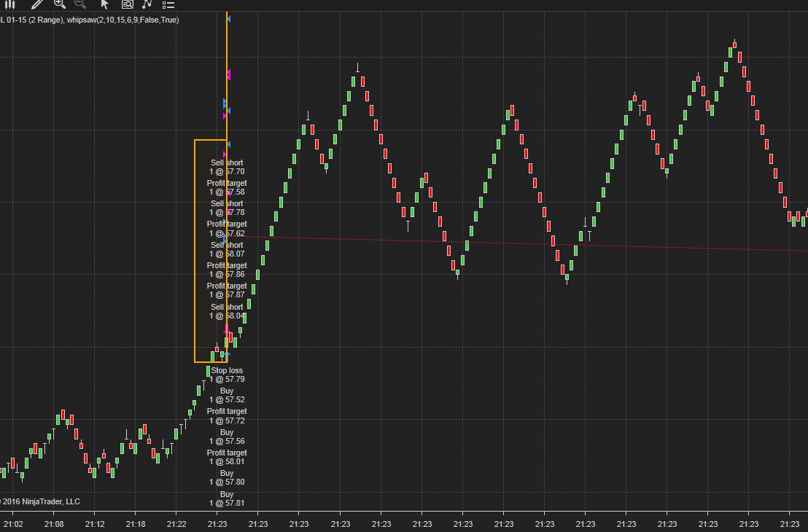This screenshot has width=808, height=532.
Task: Select the Buy 1 @ 57.56 label
Action: tap(227, 437)
